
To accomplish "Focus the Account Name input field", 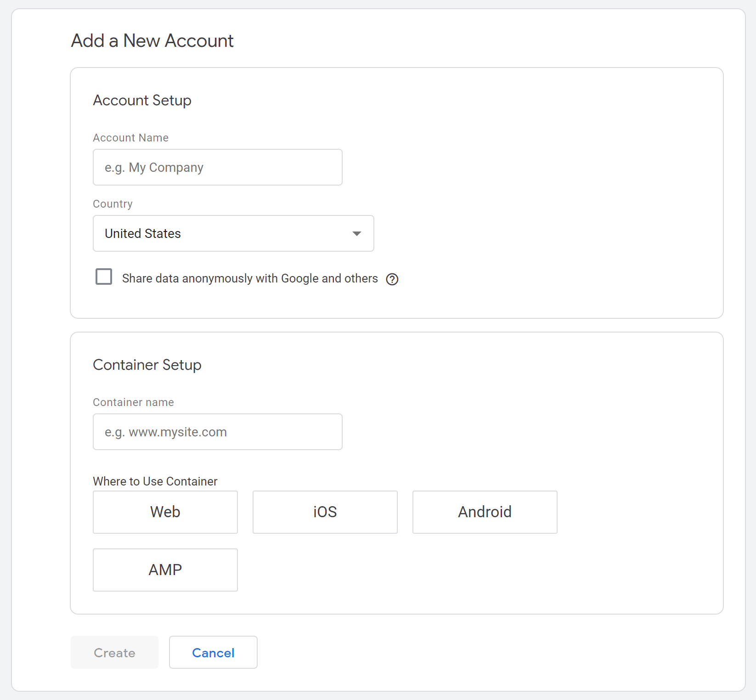I will (217, 167).
